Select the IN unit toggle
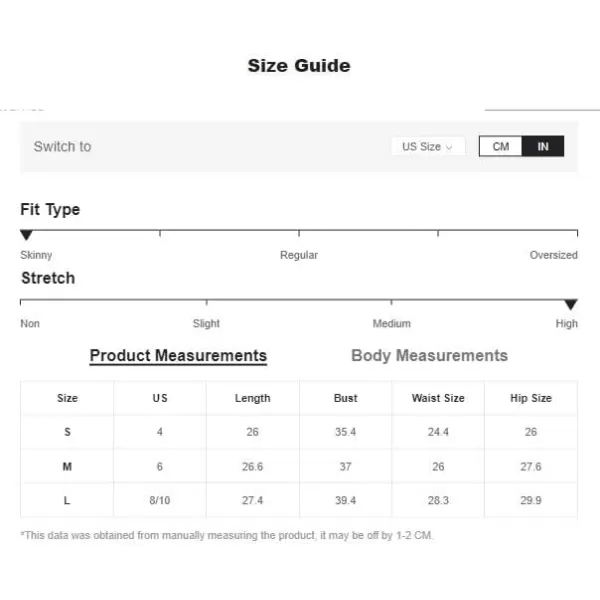The height and width of the screenshot is (600, 600). point(543,146)
